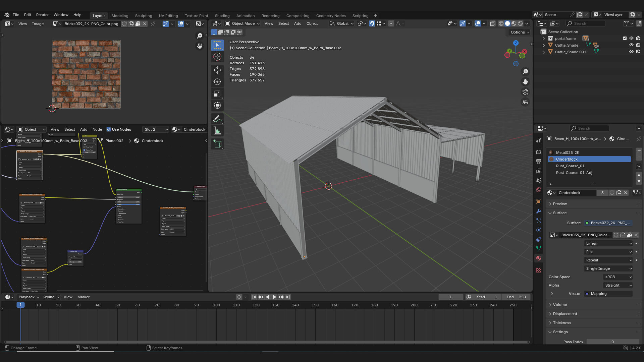Click the Keying button in timeline
The image size is (644, 362).
point(51,297)
